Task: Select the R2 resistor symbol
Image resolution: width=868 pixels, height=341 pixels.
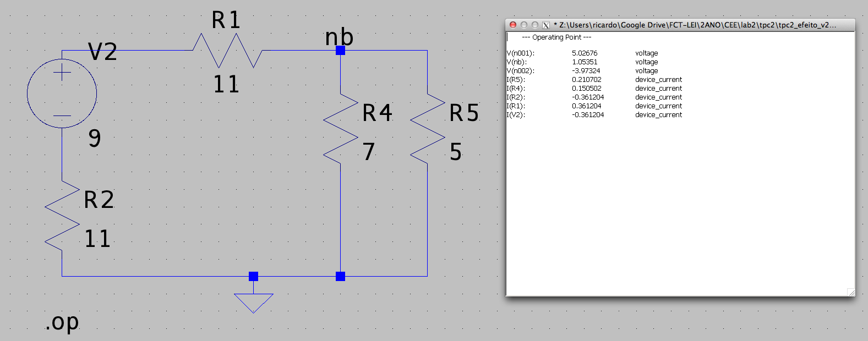Action: [x=62, y=216]
